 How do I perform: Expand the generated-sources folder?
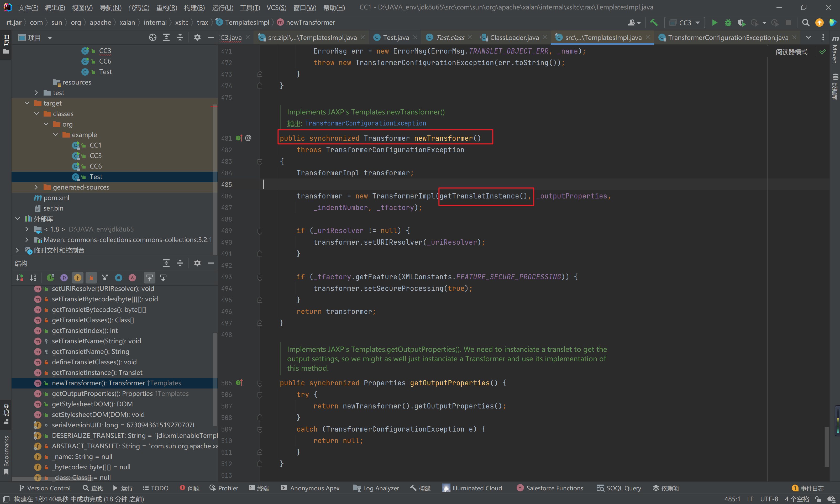coord(36,187)
